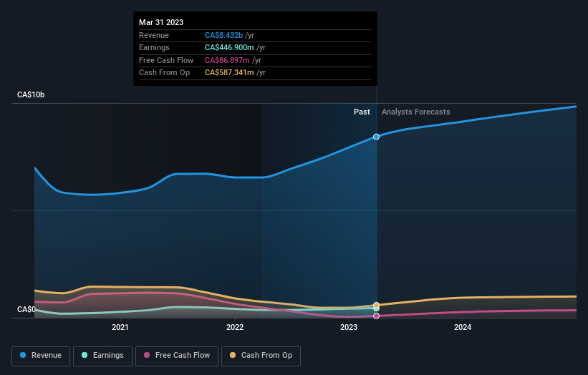Click the CA$86.897m free cash flow value
This screenshot has width=588, height=375.
click(227, 60)
